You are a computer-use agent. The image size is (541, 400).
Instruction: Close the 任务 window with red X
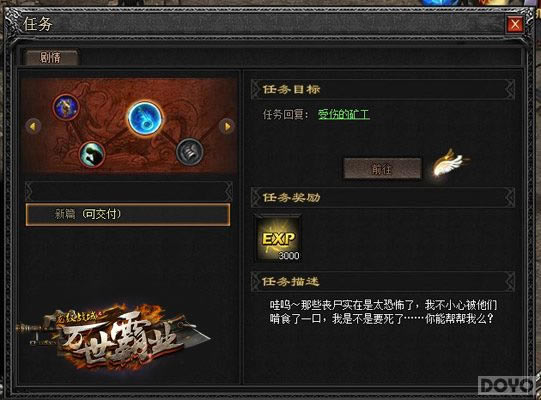[x=515, y=25]
